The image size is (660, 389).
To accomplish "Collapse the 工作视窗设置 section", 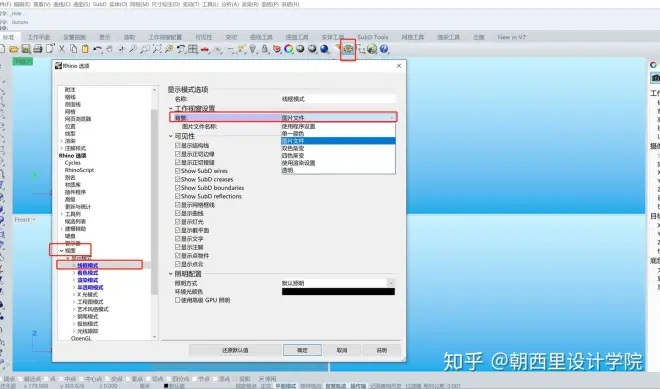I will click(171, 109).
